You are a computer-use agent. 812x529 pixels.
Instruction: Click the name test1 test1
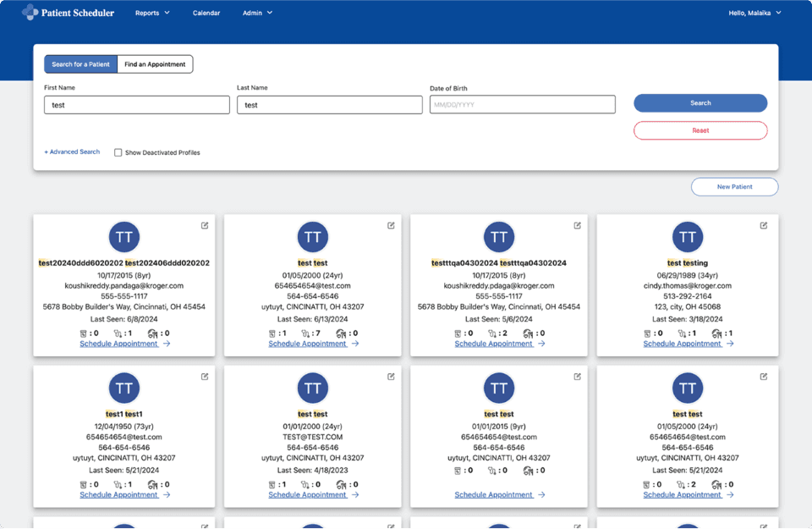[123, 414]
